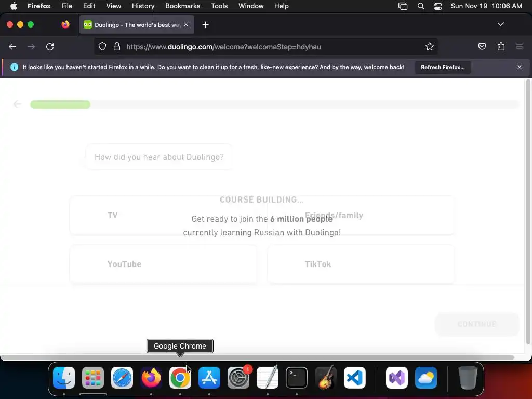Open System Settings from the Dock

point(238,378)
